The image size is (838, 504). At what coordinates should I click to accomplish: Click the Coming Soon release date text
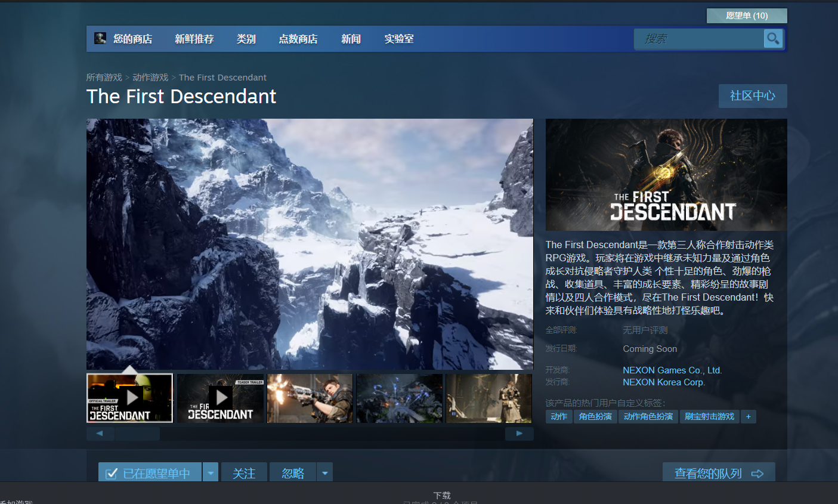coord(650,349)
